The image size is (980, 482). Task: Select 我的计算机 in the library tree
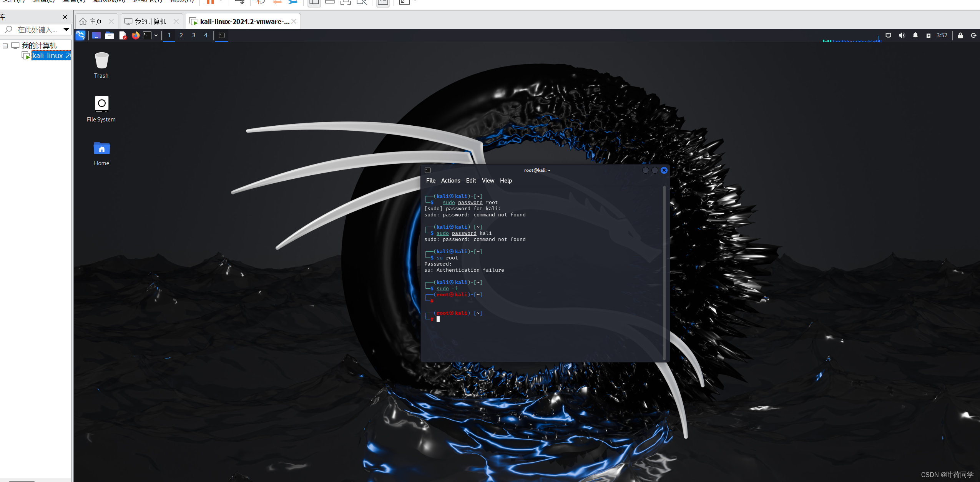[x=39, y=46]
